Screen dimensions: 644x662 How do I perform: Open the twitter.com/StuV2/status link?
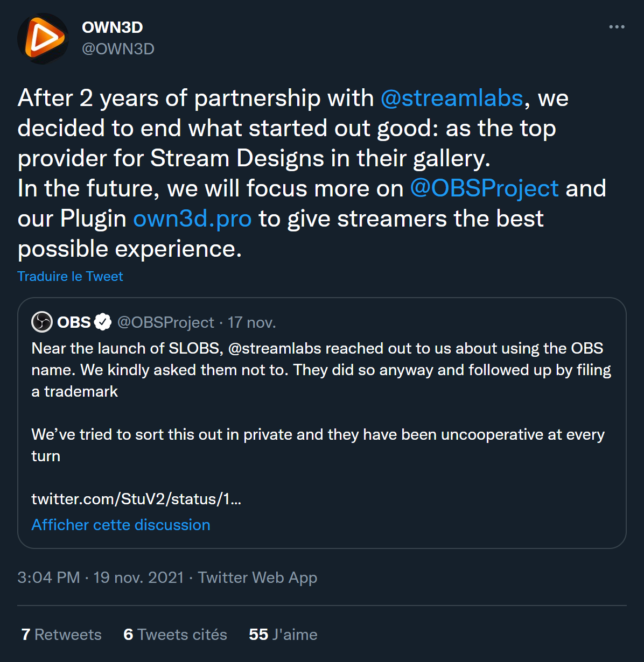click(x=136, y=499)
